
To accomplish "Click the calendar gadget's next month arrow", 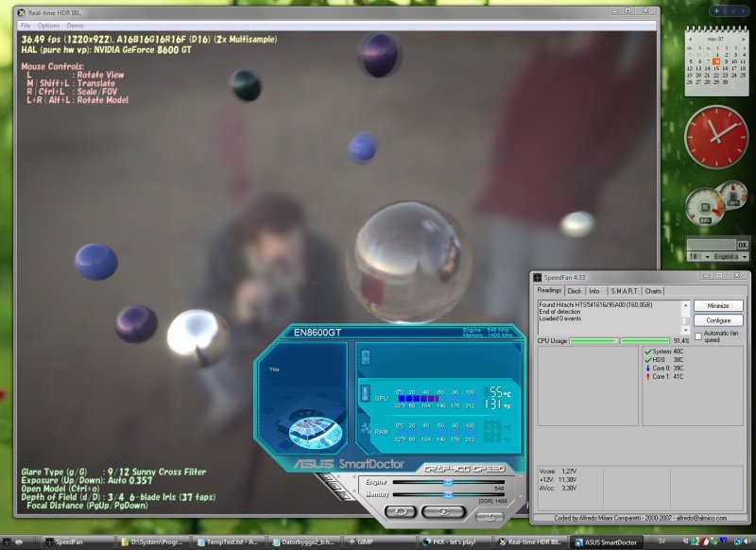I will (x=743, y=39).
